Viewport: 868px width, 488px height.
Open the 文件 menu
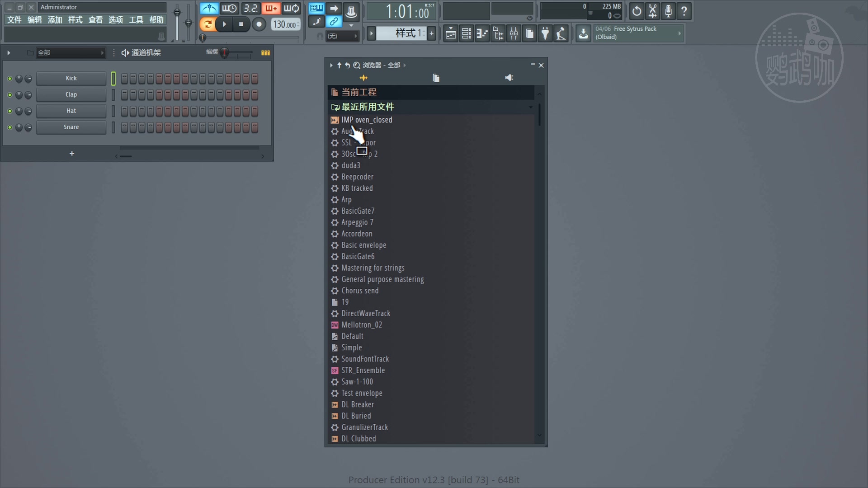pyautogui.click(x=14, y=20)
